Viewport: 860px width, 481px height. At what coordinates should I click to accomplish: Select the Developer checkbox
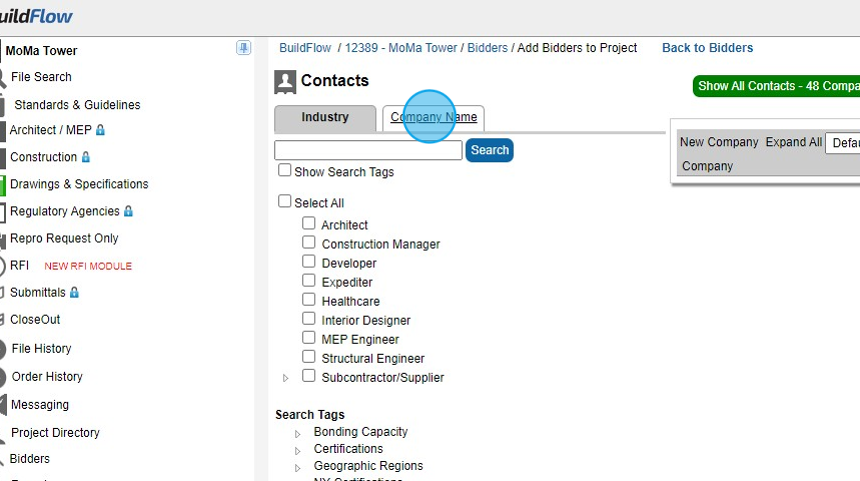309,262
